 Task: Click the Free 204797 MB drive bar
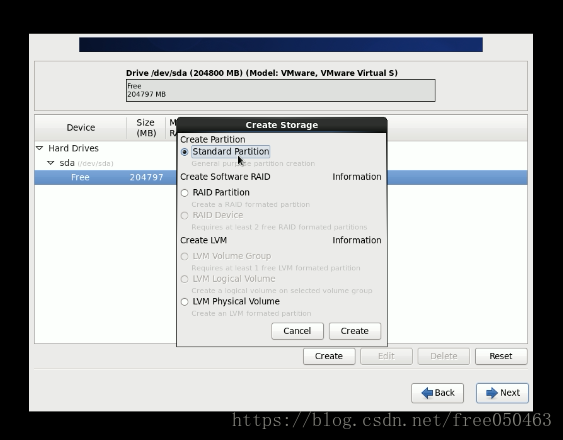[281, 91]
